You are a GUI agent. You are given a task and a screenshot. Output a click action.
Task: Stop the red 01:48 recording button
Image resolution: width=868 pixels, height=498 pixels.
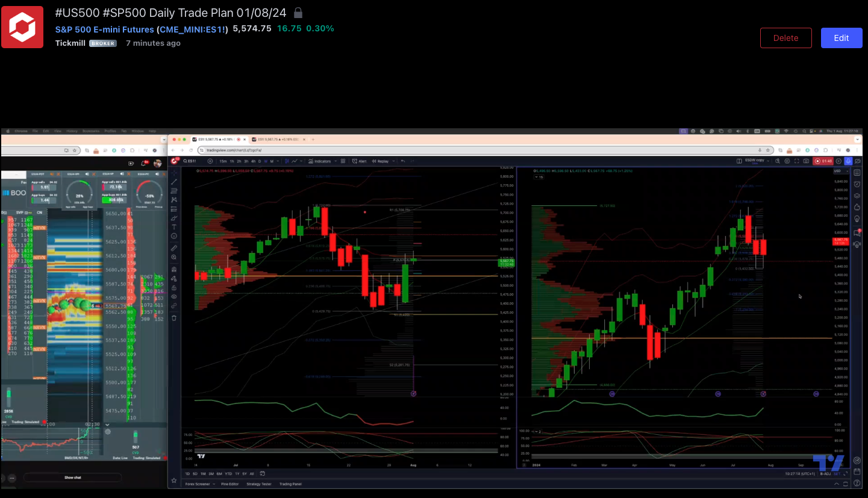(823, 161)
